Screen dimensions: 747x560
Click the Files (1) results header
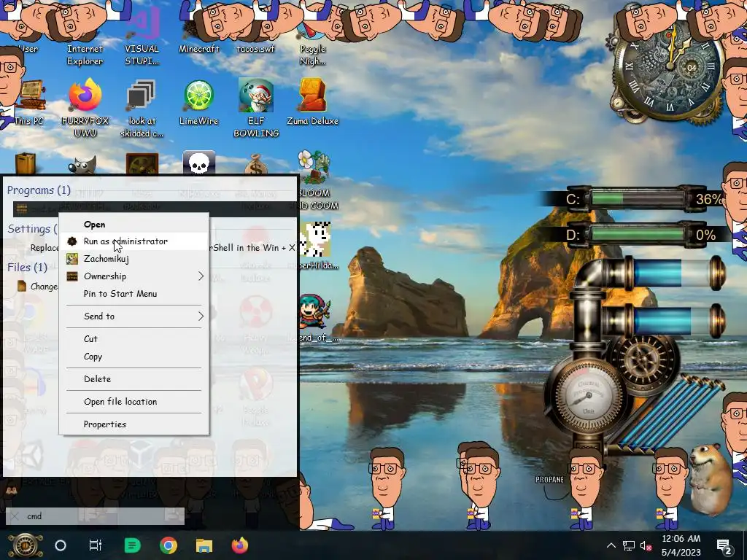pyautogui.click(x=27, y=267)
